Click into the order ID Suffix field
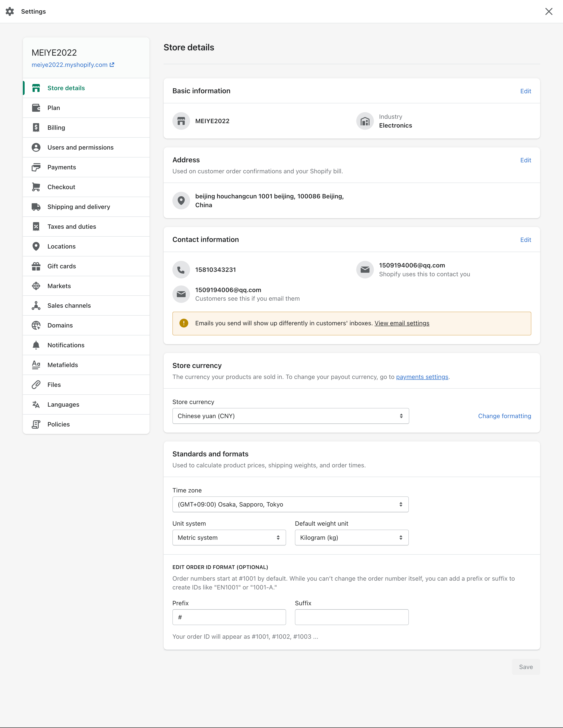The height and width of the screenshot is (728, 563). pos(352,617)
